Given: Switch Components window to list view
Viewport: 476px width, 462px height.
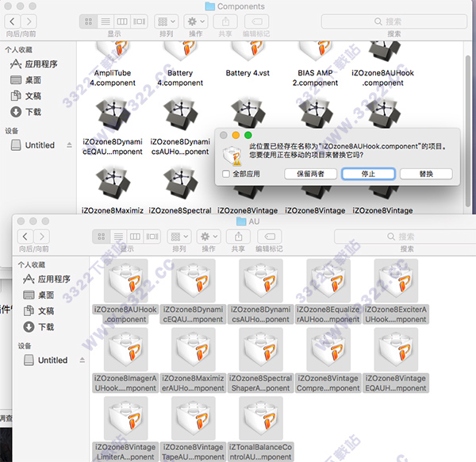Looking at the screenshot, I should pyautogui.click(x=106, y=21).
